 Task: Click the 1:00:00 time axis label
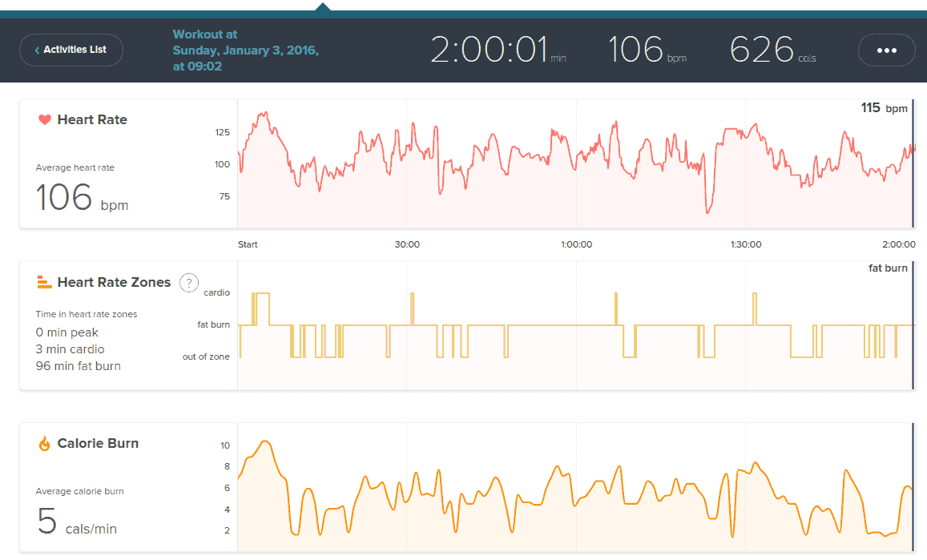(576, 244)
